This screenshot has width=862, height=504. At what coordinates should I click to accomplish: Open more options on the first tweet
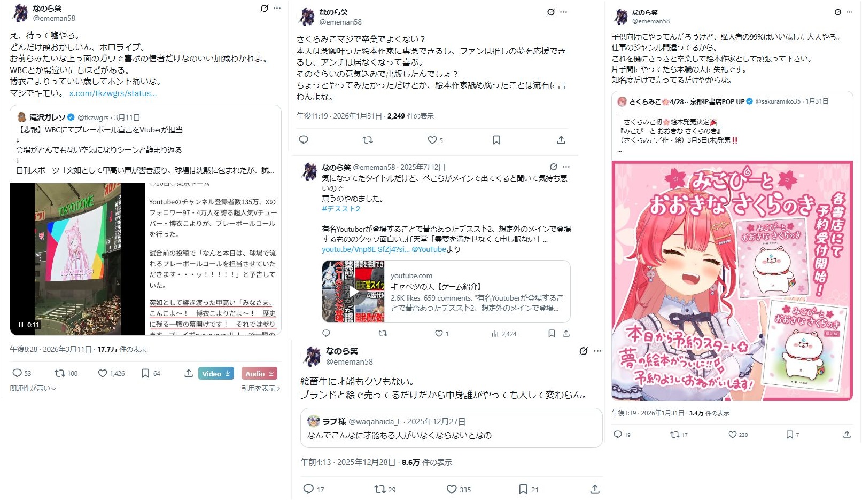(277, 9)
